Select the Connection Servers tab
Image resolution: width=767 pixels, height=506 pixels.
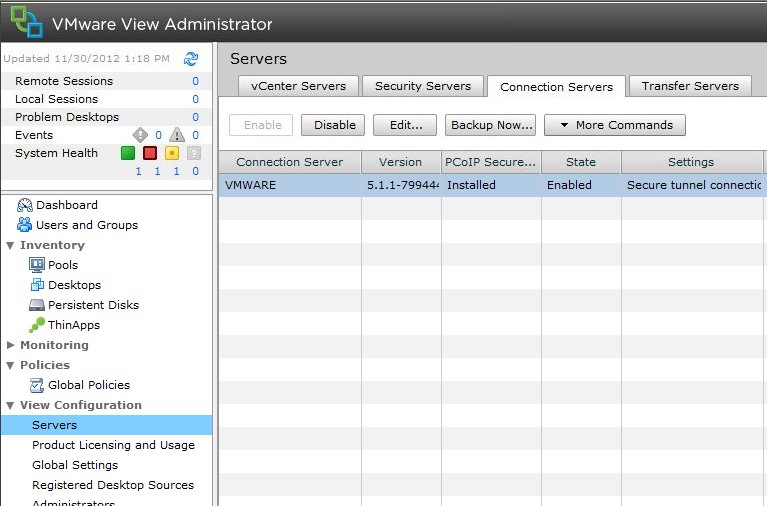click(x=556, y=87)
